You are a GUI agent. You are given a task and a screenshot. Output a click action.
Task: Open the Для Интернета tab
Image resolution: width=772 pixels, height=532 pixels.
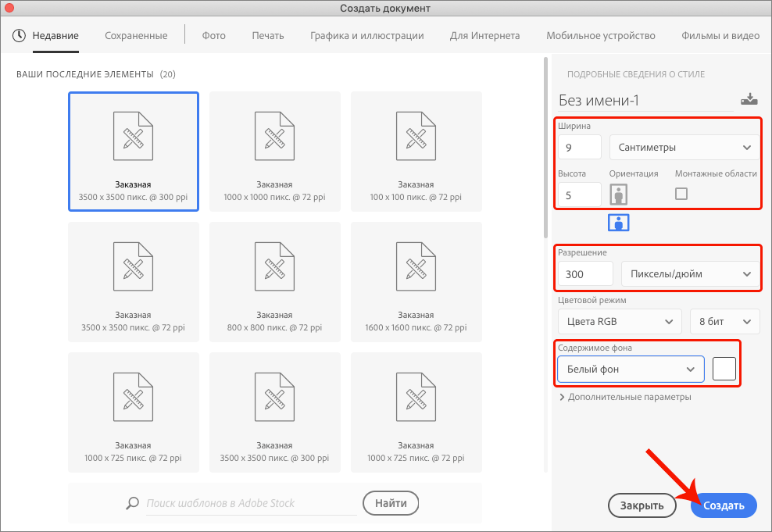coord(484,35)
